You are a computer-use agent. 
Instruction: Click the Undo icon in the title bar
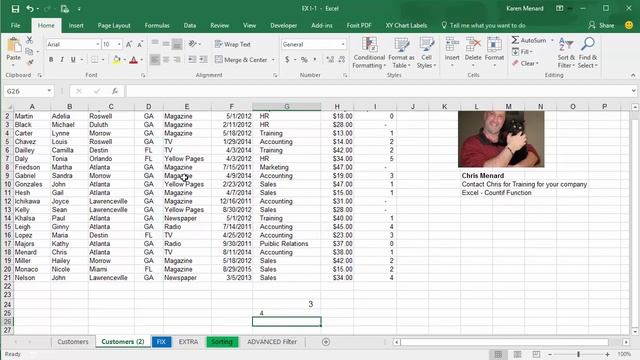pyautogui.click(x=30, y=9)
